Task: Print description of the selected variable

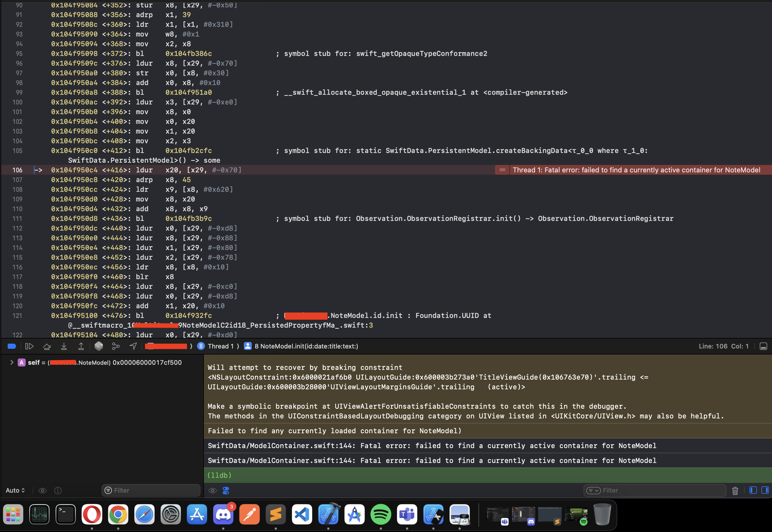Action: coord(58,490)
